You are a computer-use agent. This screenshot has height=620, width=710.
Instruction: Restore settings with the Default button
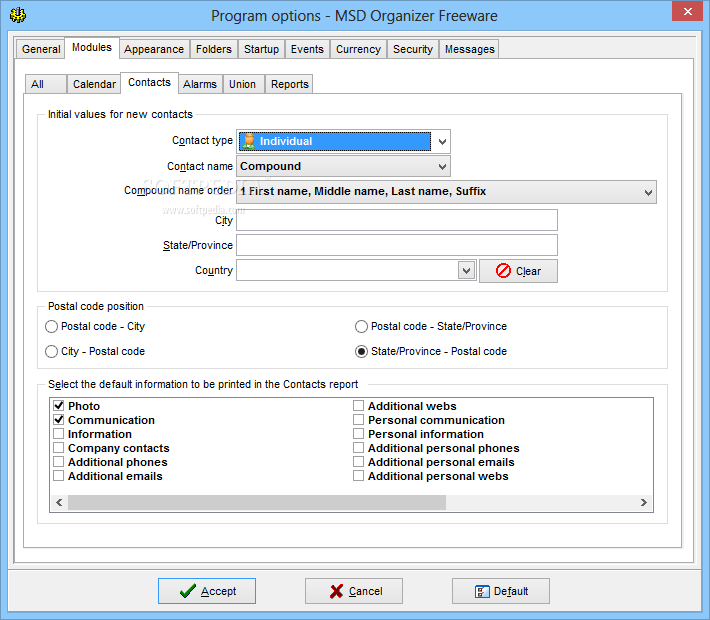(x=501, y=591)
